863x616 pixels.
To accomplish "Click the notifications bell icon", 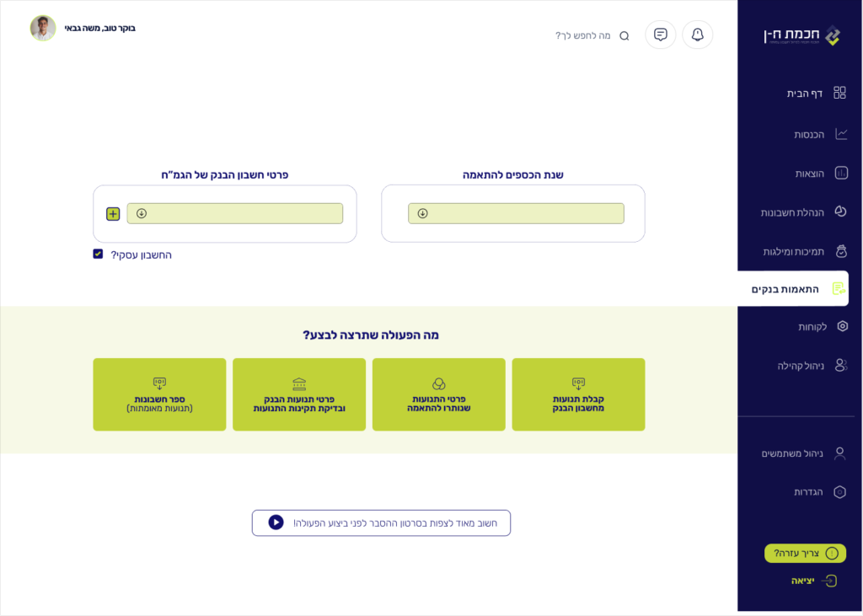I will click(697, 35).
